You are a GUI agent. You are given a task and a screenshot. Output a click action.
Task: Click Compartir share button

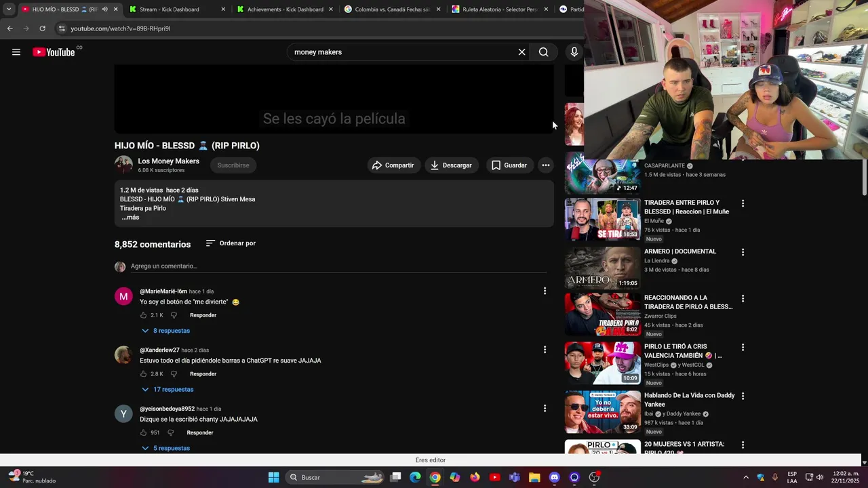point(393,165)
